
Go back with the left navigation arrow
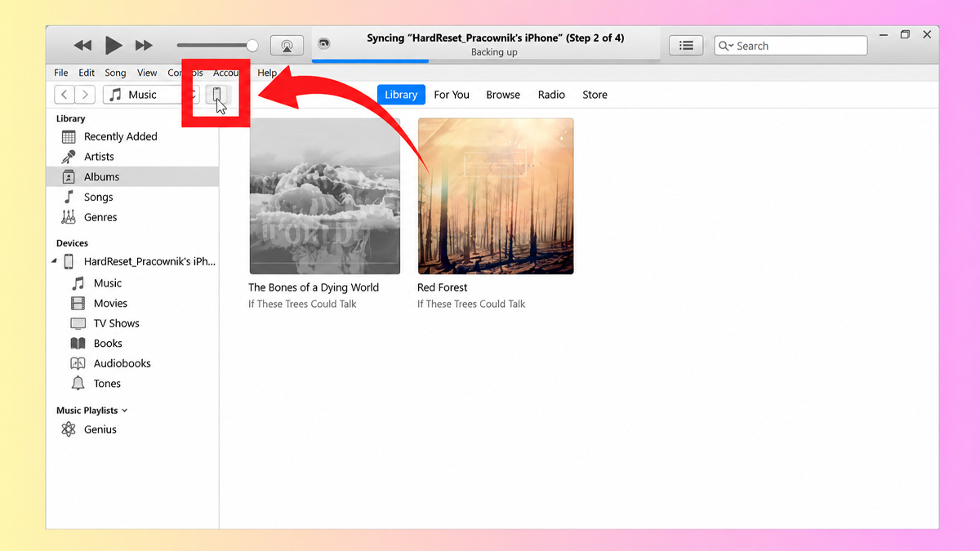pos(65,95)
